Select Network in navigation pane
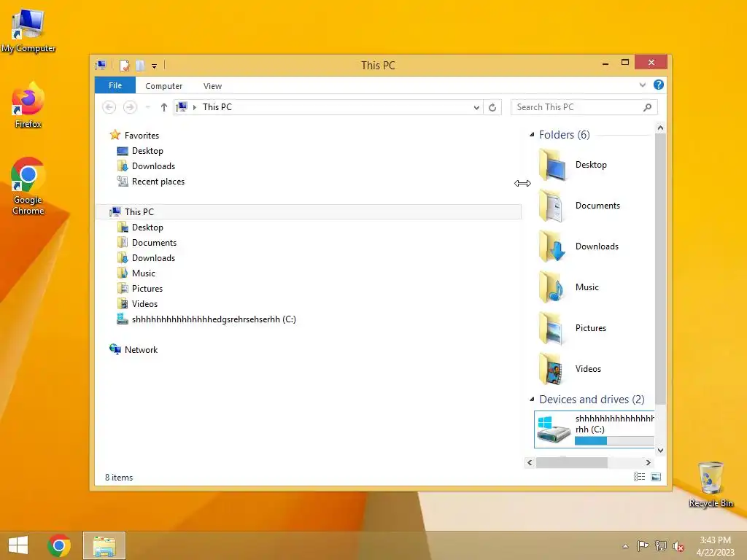Screen dimensions: 747x560 tap(141, 349)
